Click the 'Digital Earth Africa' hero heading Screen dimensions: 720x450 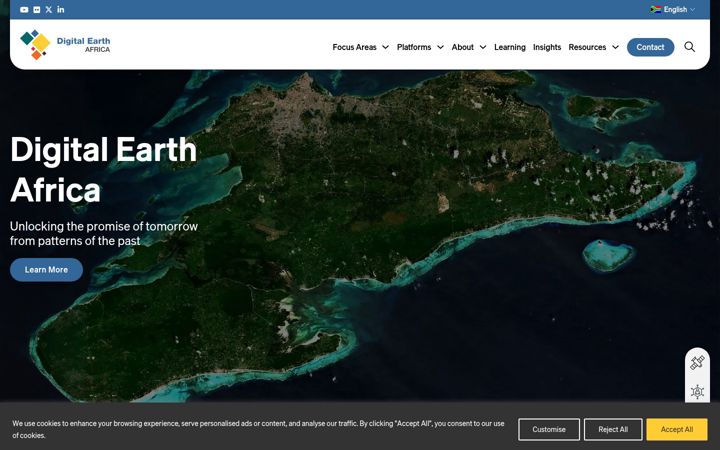(x=103, y=169)
